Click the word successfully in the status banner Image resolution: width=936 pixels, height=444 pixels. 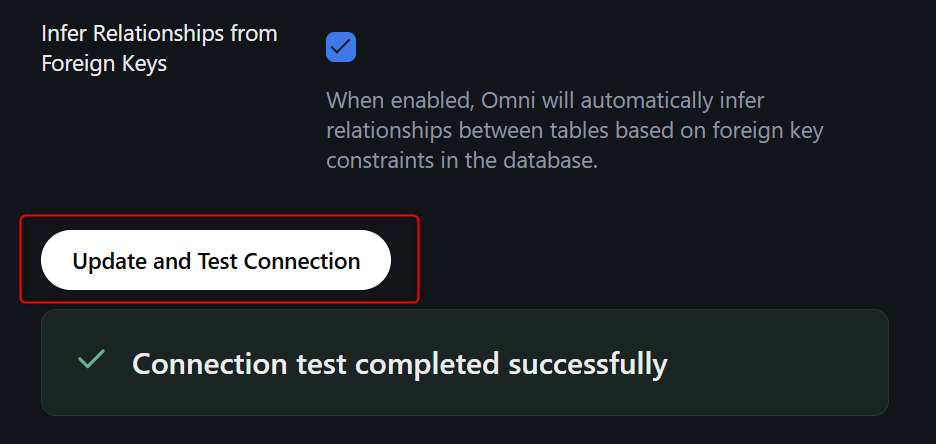(588, 364)
